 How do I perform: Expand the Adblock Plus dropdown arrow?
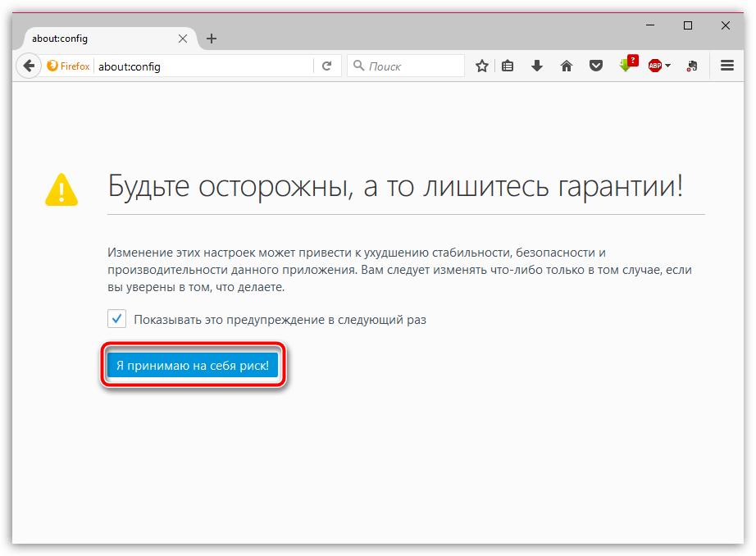point(668,66)
